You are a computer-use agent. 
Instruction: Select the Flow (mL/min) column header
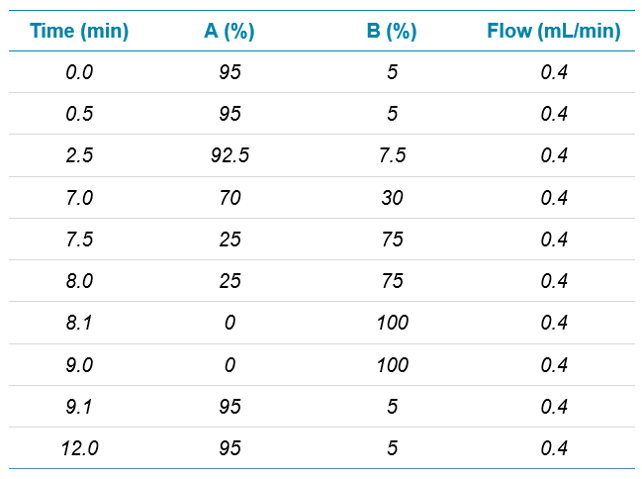pos(553,30)
